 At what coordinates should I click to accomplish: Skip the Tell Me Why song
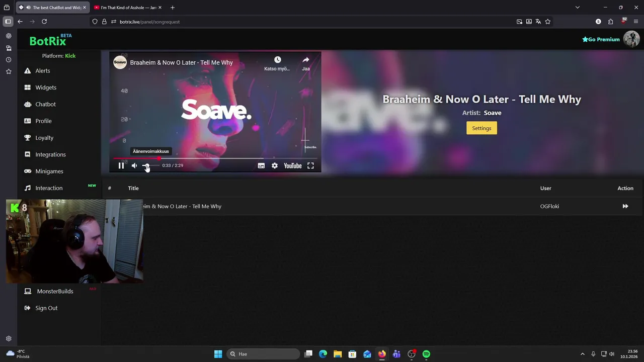click(625, 206)
